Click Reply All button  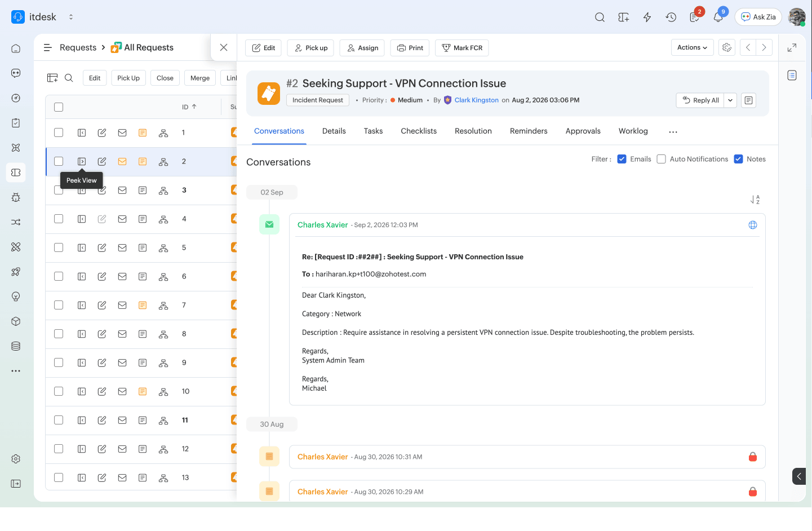700,100
